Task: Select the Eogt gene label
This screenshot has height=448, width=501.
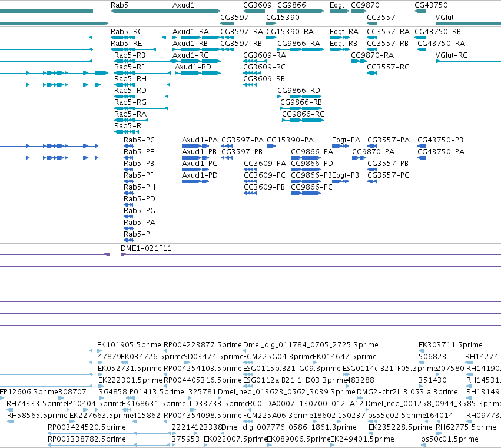Action: (x=337, y=5)
